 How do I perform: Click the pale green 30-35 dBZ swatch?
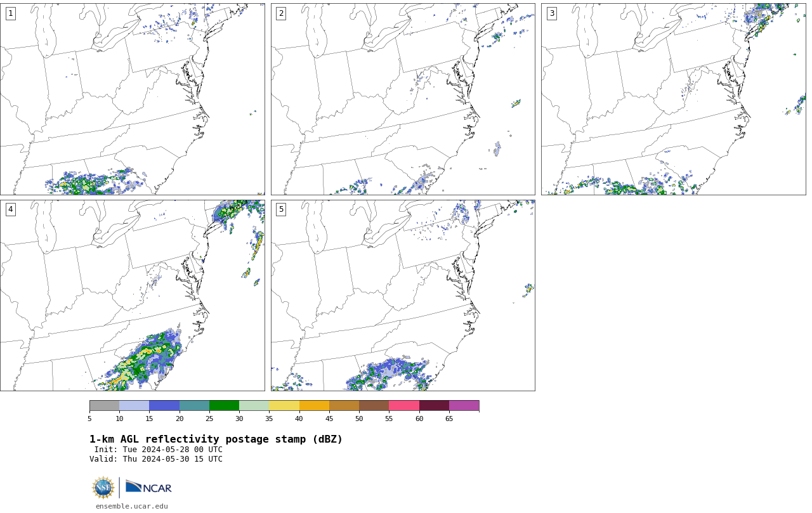click(254, 405)
